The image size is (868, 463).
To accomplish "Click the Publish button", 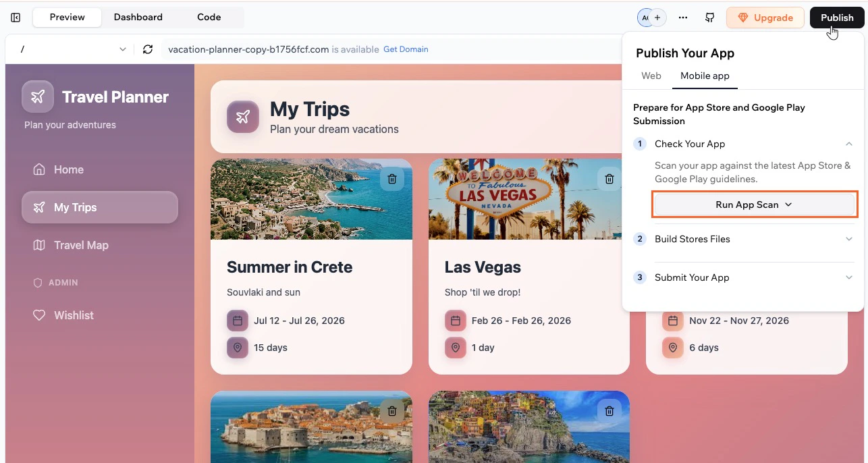I will coord(837,18).
